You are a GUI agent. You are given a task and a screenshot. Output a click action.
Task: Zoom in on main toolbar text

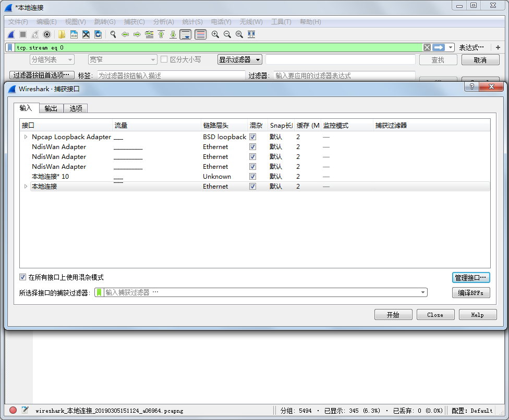pyautogui.click(x=215, y=34)
